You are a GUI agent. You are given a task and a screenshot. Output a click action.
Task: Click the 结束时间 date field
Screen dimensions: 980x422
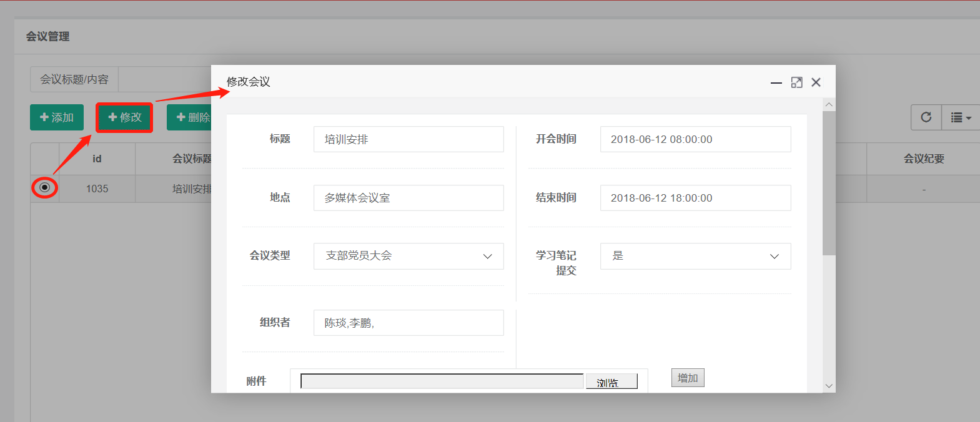(695, 198)
